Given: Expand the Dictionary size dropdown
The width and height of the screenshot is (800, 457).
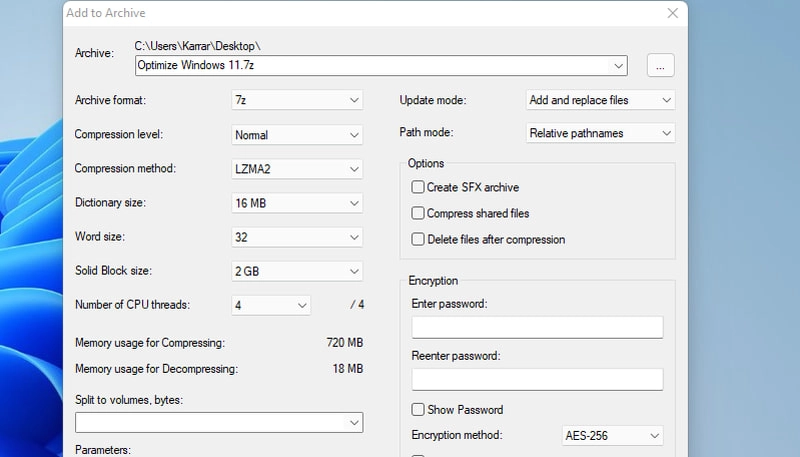Looking at the screenshot, I should 296,203.
